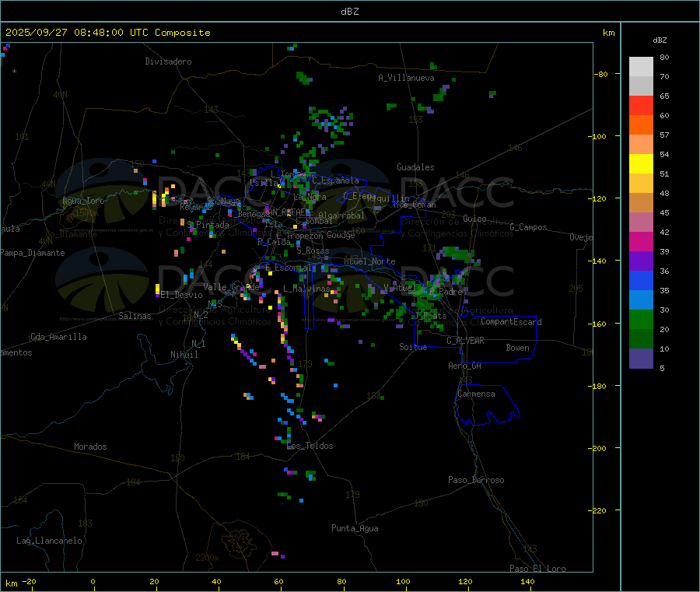Screen dimensions: 700x592
Task: Click the Guadales location label
Action: 415,167
